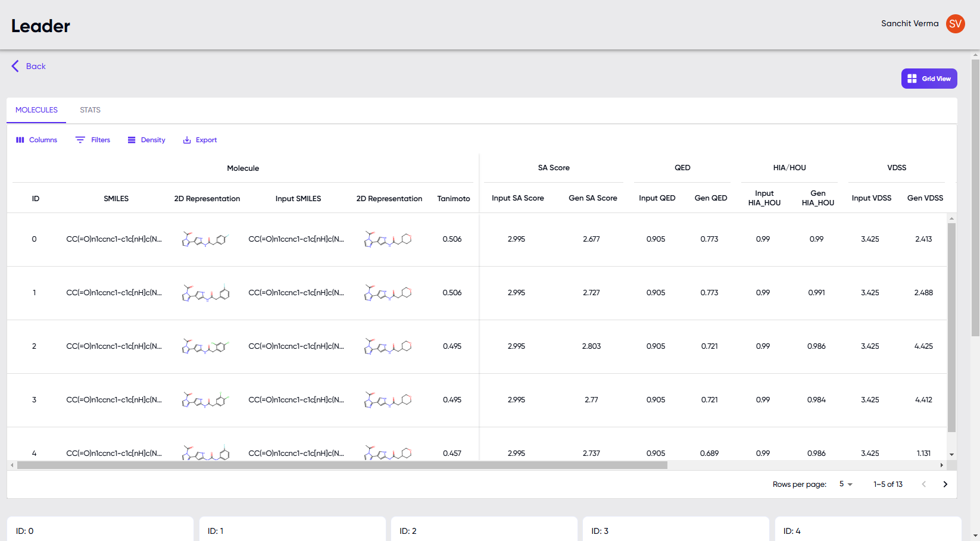Sort by Gen VDSS header
This screenshot has height=541, width=980.
pos(925,198)
